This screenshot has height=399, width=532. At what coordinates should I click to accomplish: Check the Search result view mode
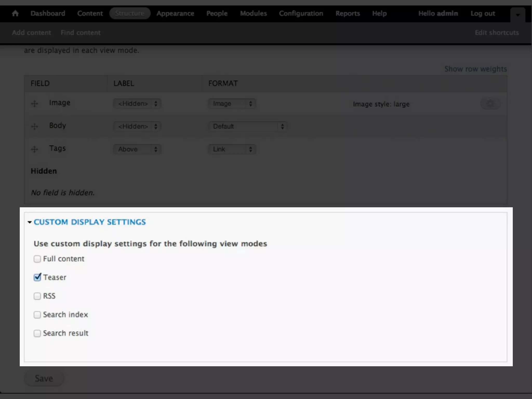[x=37, y=333]
